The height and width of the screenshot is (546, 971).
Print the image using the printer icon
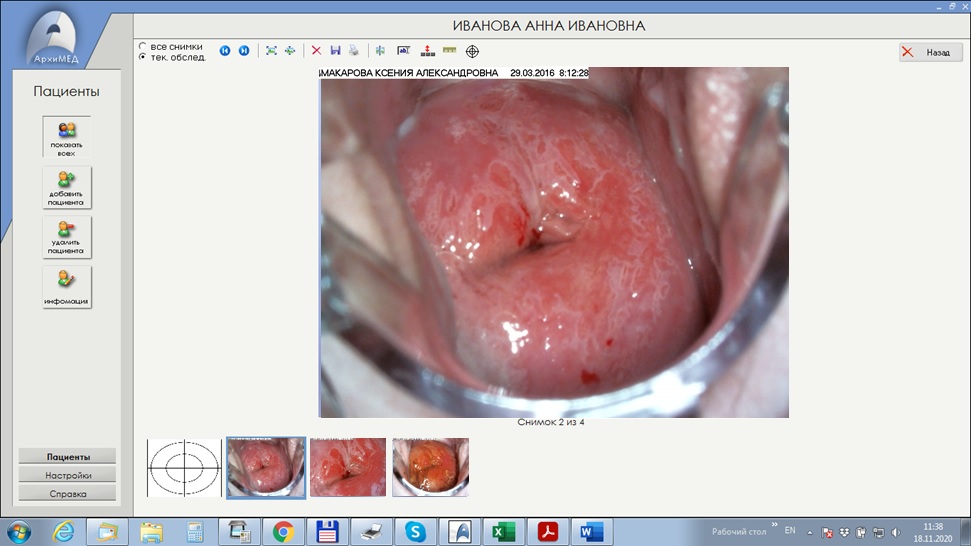click(x=353, y=51)
